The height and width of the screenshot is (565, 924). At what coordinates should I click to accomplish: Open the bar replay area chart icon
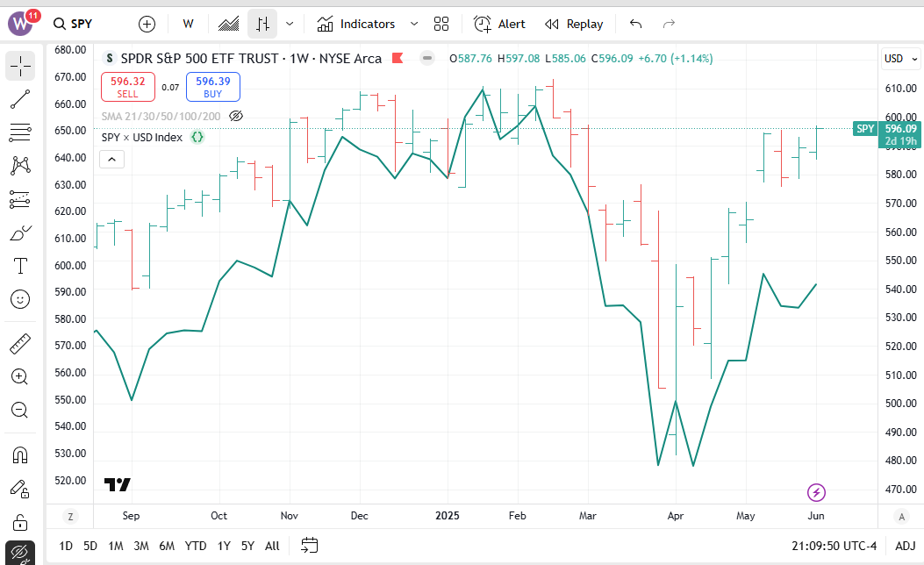tap(229, 25)
